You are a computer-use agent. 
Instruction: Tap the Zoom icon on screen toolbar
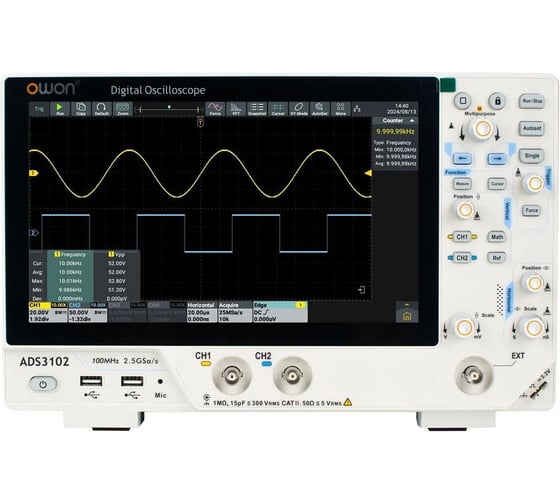(122, 109)
